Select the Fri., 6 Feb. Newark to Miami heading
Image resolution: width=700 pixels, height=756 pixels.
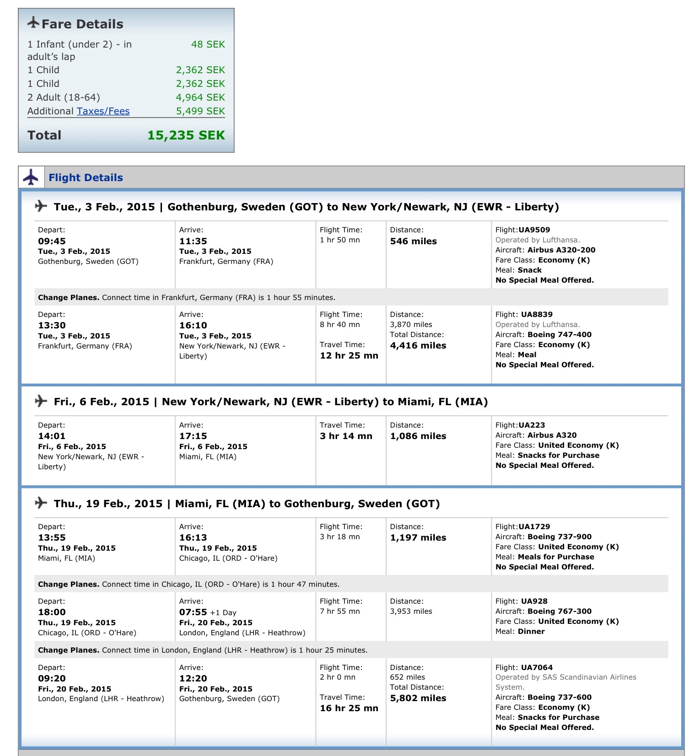(x=271, y=402)
